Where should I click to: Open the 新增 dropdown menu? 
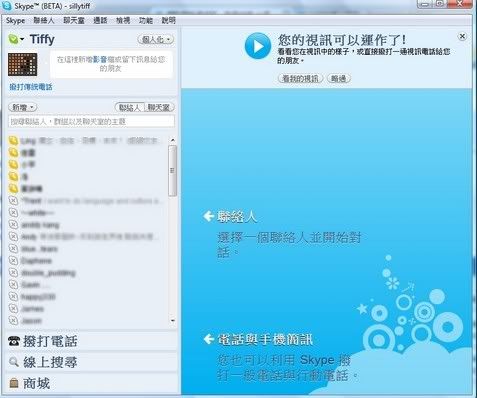22,107
